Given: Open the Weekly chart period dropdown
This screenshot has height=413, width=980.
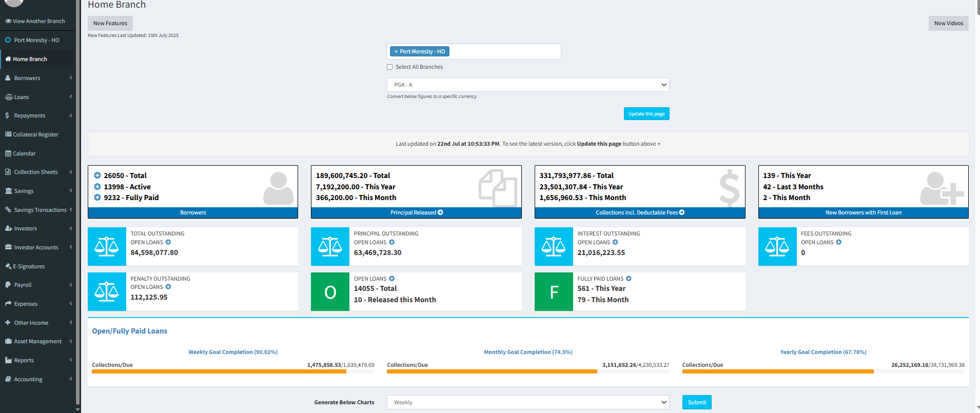Looking at the screenshot, I should (x=528, y=402).
